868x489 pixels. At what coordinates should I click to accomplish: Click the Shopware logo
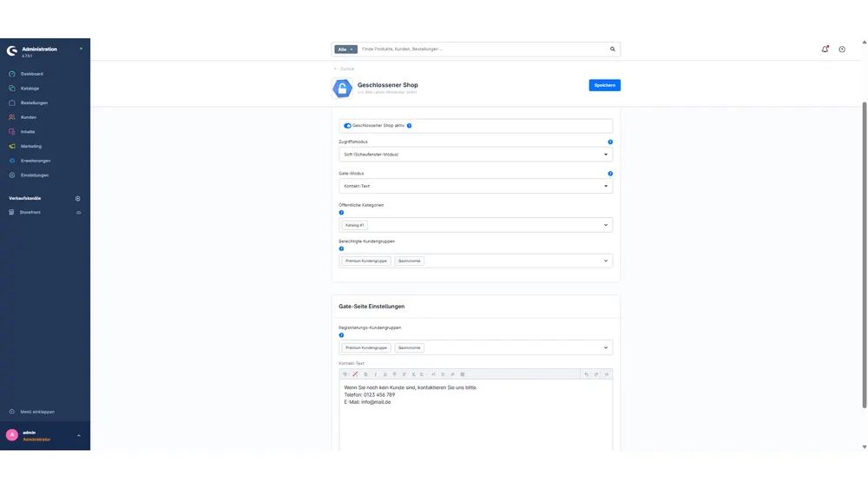(11, 51)
